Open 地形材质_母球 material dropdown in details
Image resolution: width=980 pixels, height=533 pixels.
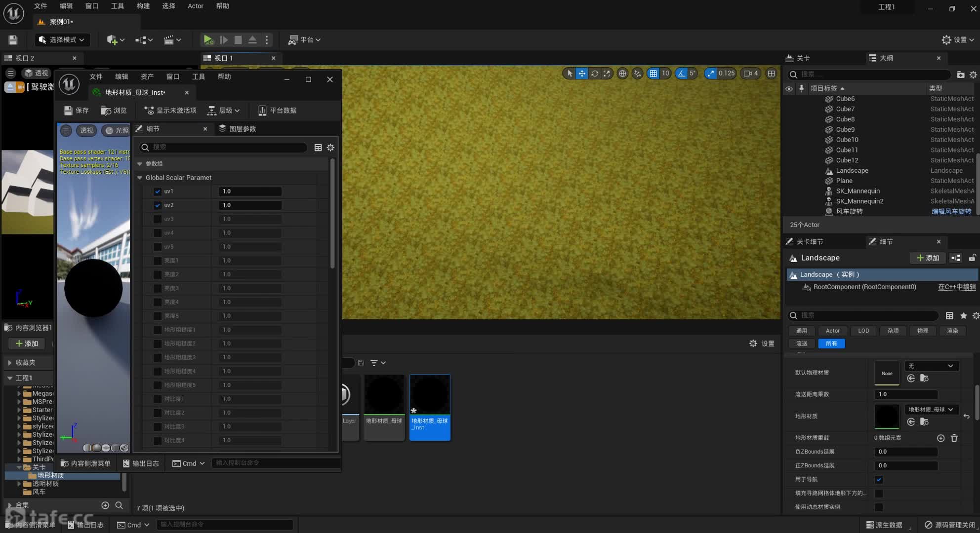[x=931, y=409]
